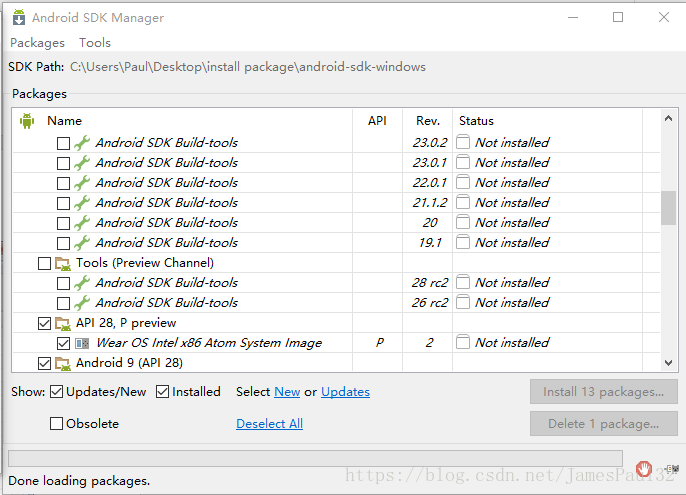The width and height of the screenshot is (686, 495).
Task: Click the Wear OS system image icon
Action: tap(82, 343)
